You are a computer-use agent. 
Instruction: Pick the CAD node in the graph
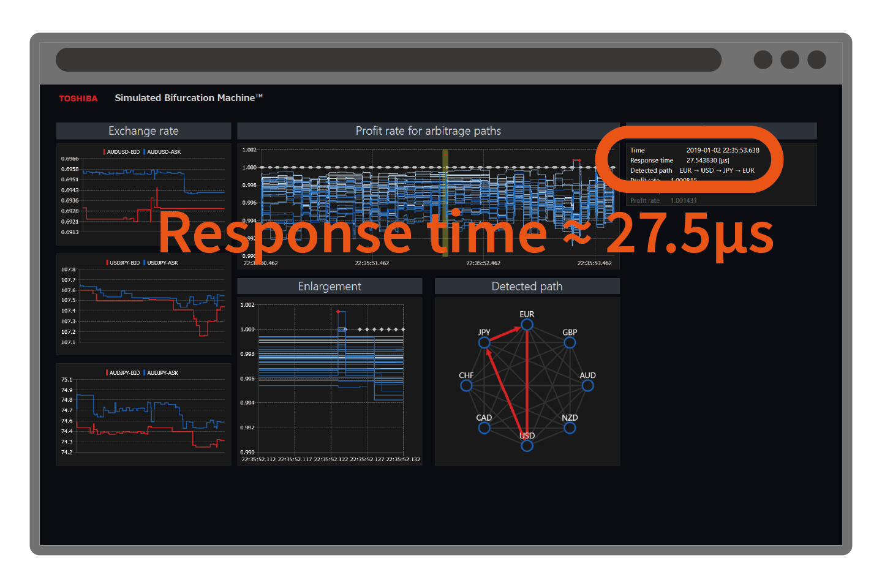click(484, 428)
